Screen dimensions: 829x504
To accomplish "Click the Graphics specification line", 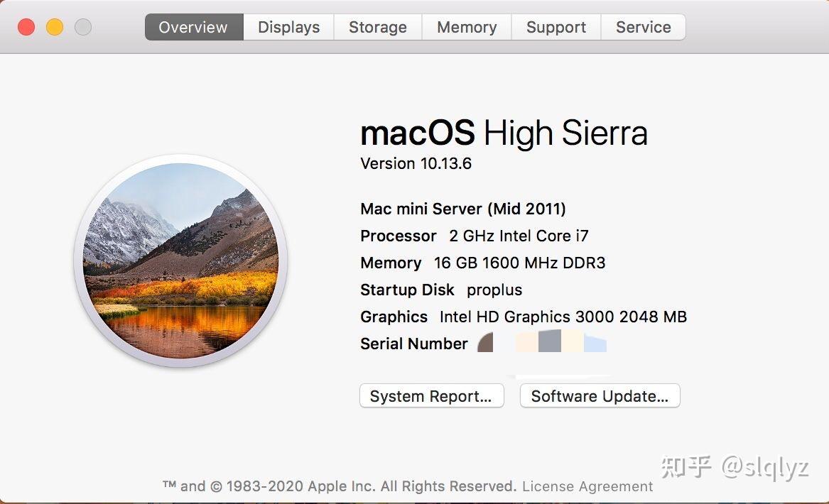I will (x=523, y=317).
